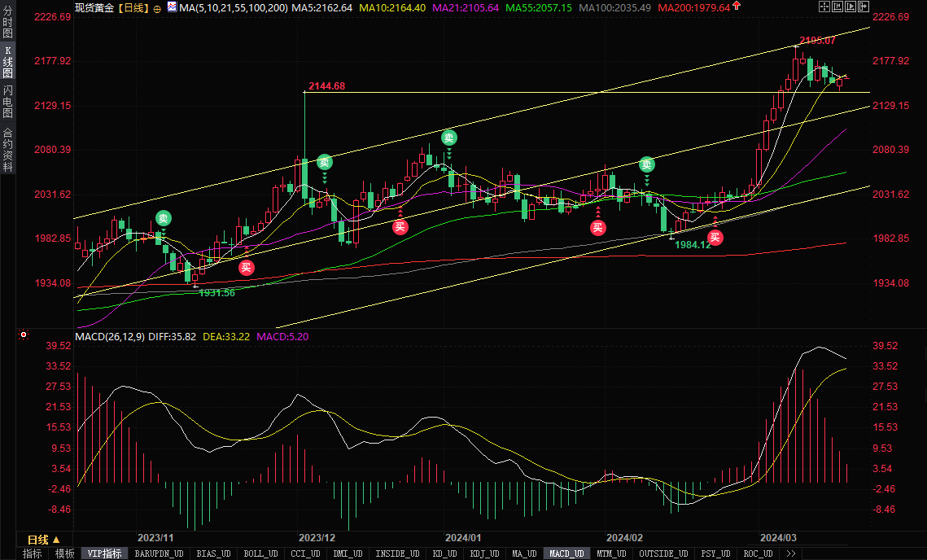Click the green 卖 sell marker near 2024/02
Screen dimensions: 927x560
647,164
